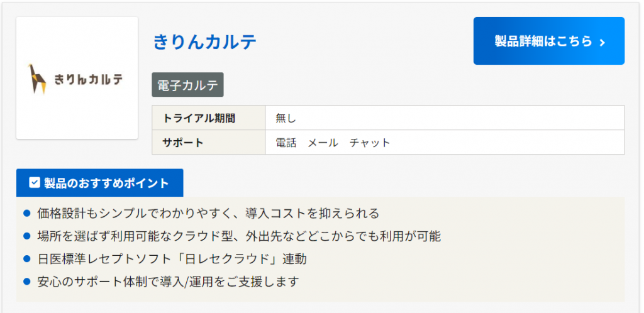Viewport: 644px width, 313px height.
Task: Click the arrow chevron on 製品詳細はこちら button
Action: [602, 42]
